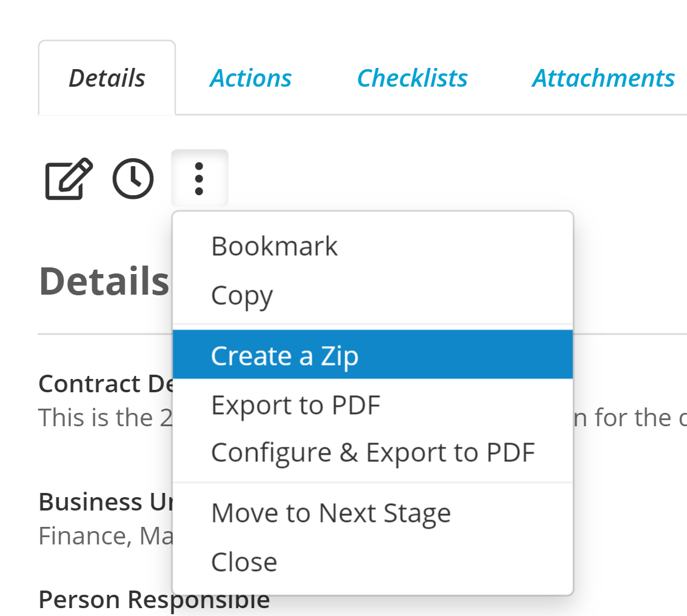Click the Person Responsible label
The height and width of the screenshot is (616, 687).
point(154,600)
